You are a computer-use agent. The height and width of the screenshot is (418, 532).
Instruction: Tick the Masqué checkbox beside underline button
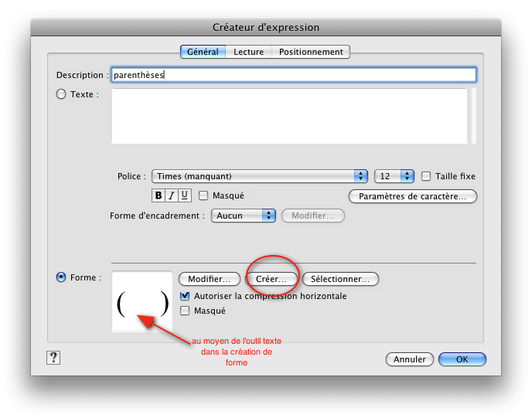204,196
